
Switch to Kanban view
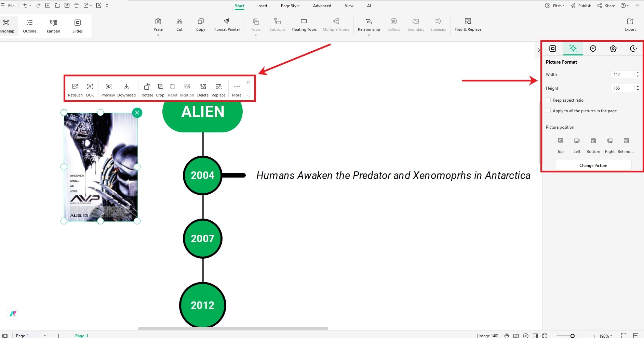tap(54, 26)
